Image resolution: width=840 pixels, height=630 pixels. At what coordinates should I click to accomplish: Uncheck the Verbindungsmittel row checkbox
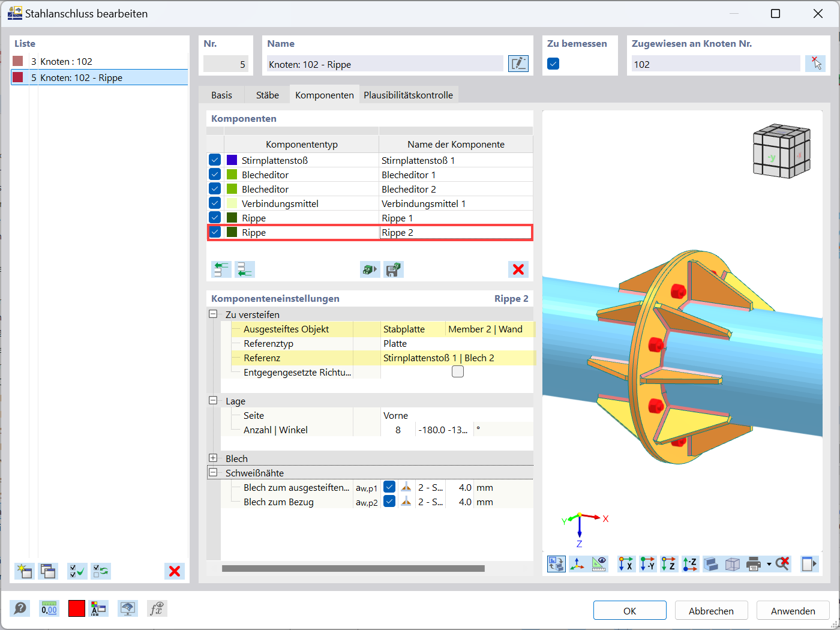[x=215, y=203]
